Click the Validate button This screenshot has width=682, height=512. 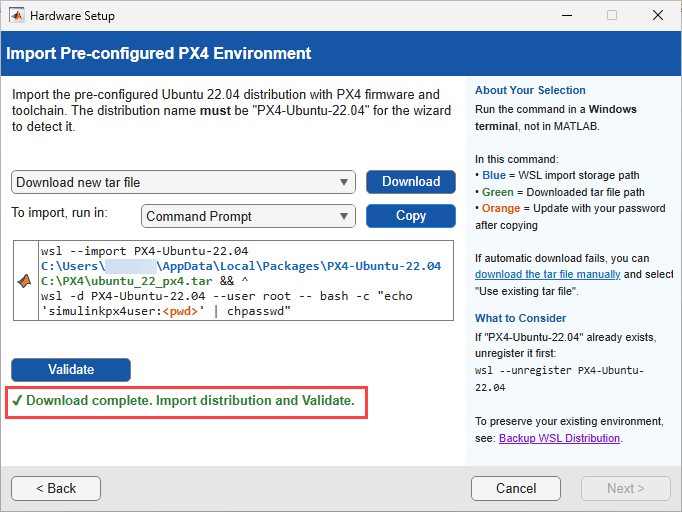click(71, 370)
